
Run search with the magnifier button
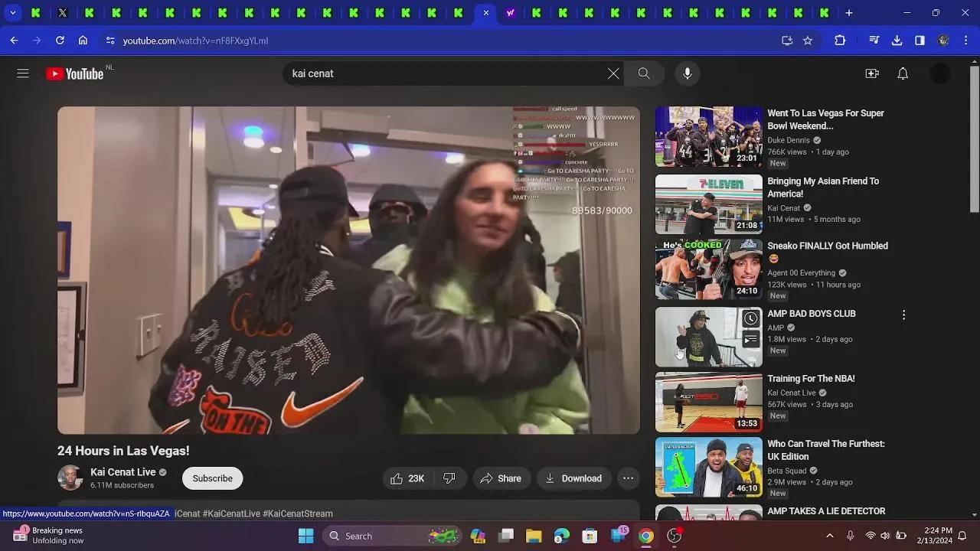coord(644,73)
